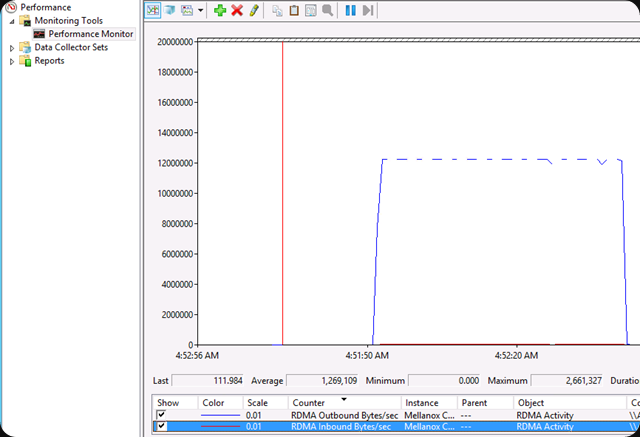The image size is (640, 437).
Task: Click the 4:52:20 AM time axis label
Action: coord(516,355)
